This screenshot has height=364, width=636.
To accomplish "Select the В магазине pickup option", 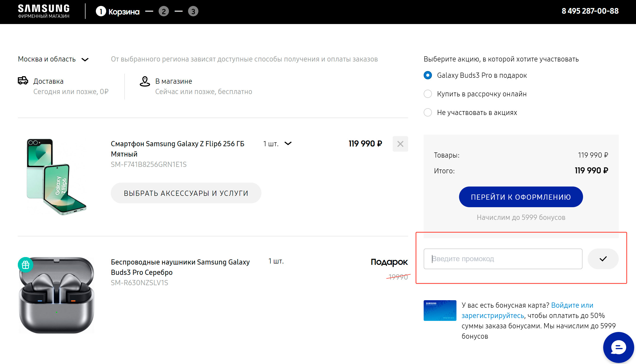I will 174,81.
